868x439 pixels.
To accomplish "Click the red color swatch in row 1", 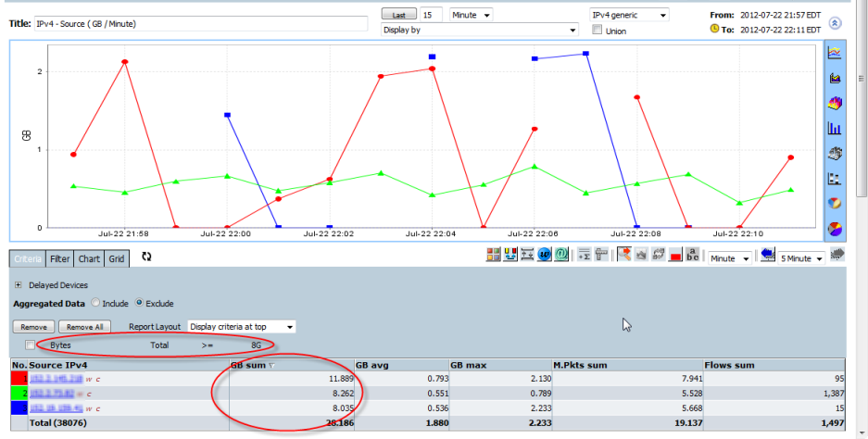I will click(x=19, y=378).
